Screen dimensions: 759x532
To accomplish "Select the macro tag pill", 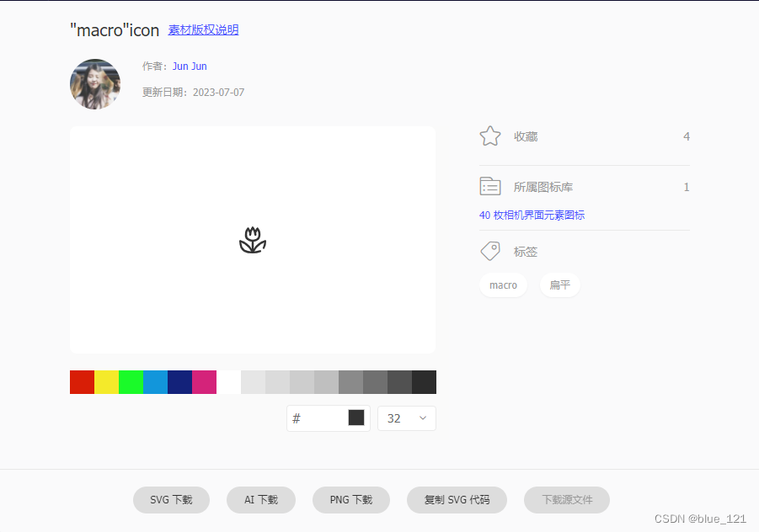I will coord(503,285).
